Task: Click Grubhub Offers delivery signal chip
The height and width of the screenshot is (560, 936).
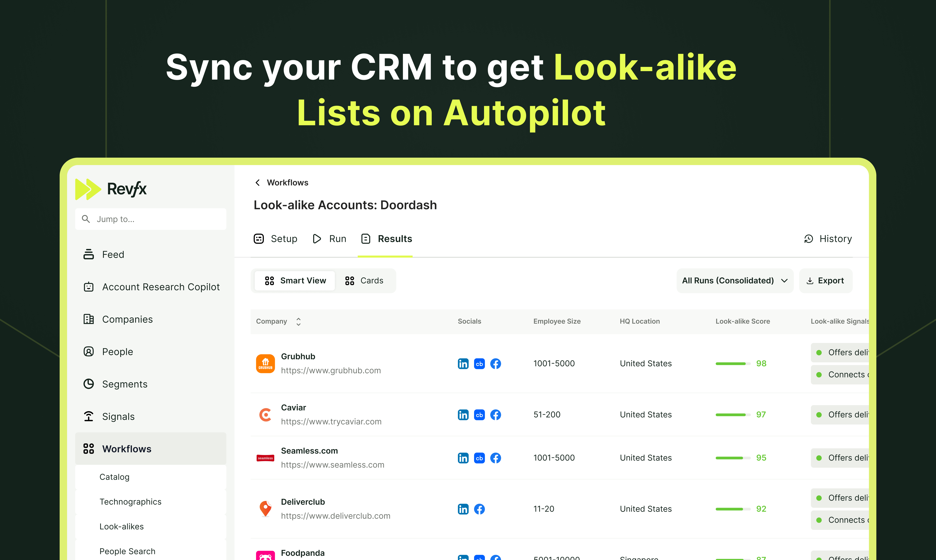Action: tap(840, 352)
